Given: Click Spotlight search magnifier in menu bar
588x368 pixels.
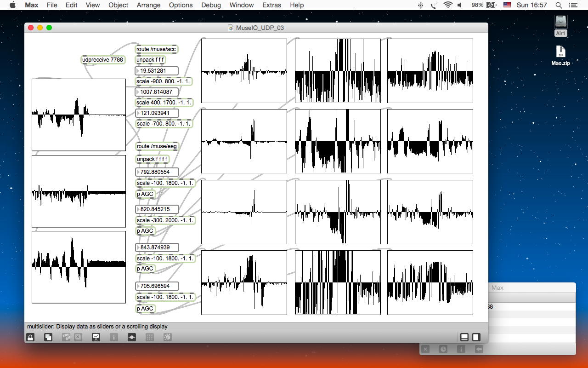Looking at the screenshot, I should point(559,5).
